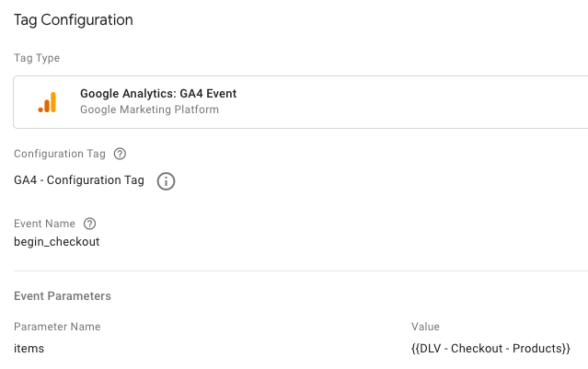Click the {{DLV - Checkout - Products}} value

point(490,348)
